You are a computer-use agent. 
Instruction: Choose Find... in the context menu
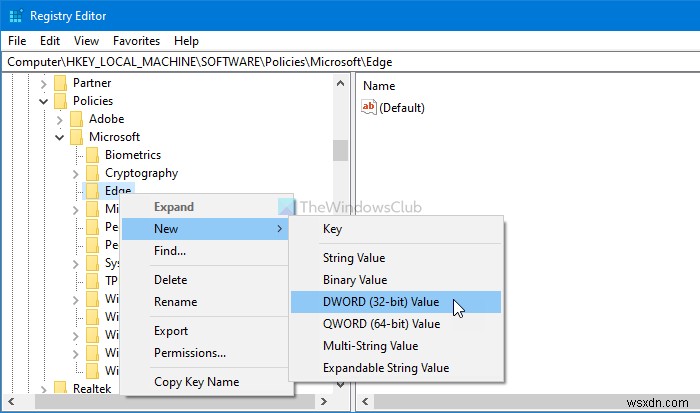pos(207,251)
